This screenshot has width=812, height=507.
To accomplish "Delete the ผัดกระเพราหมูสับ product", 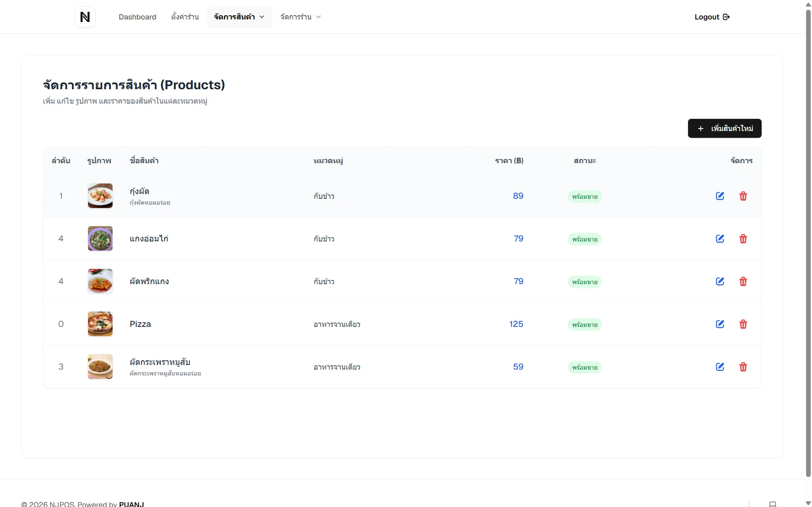I will [743, 367].
